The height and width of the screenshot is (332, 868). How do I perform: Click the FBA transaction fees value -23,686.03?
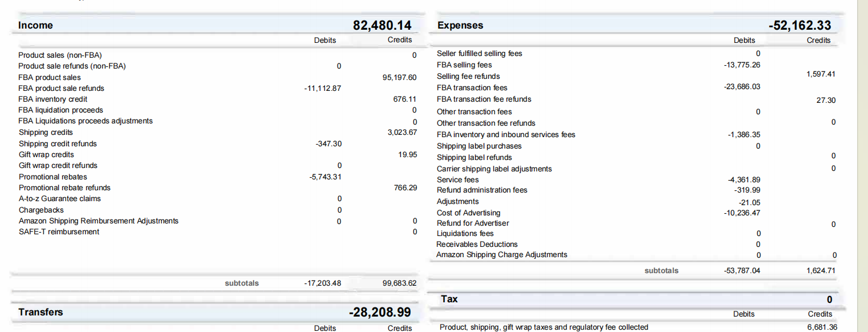coord(742,87)
